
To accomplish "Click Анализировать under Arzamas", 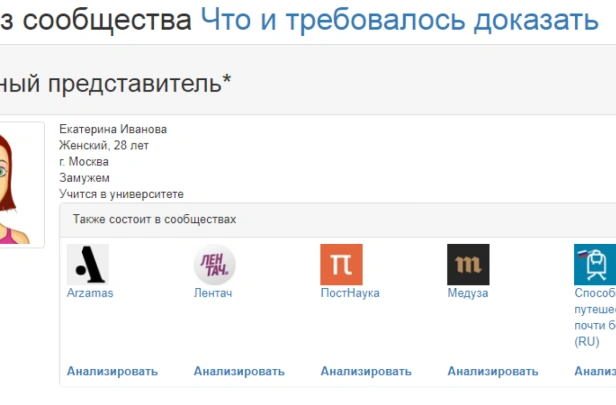I will [x=112, y=371].
